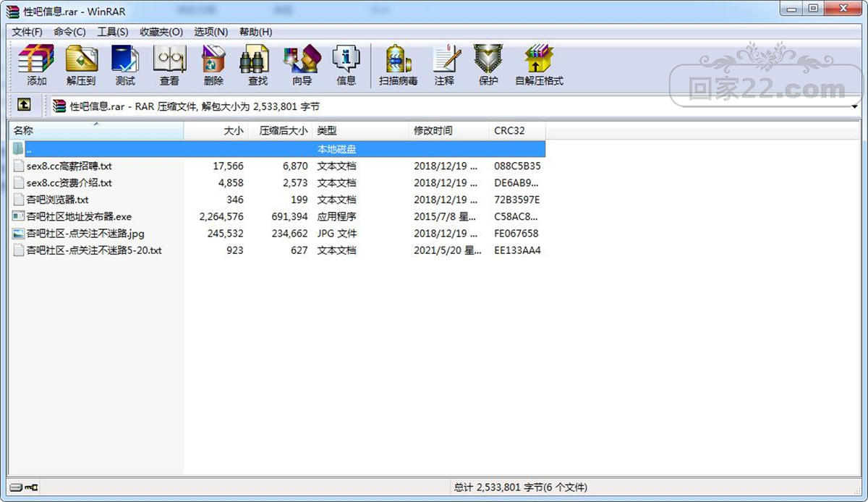Select the file icon of 杏吧社区-点关注不迷路5-20.txt
This screenshot has height=502, width=868.
pos(19,250)
